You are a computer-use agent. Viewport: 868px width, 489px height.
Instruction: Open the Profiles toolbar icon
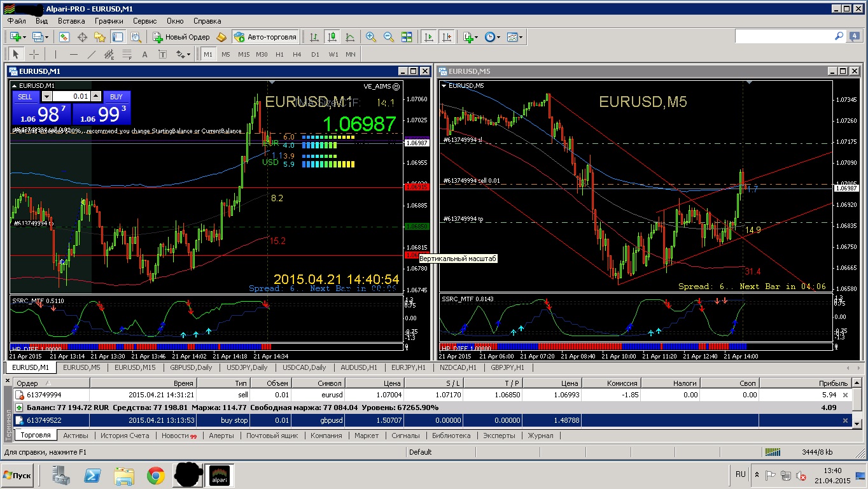click(x=38, y=37)
